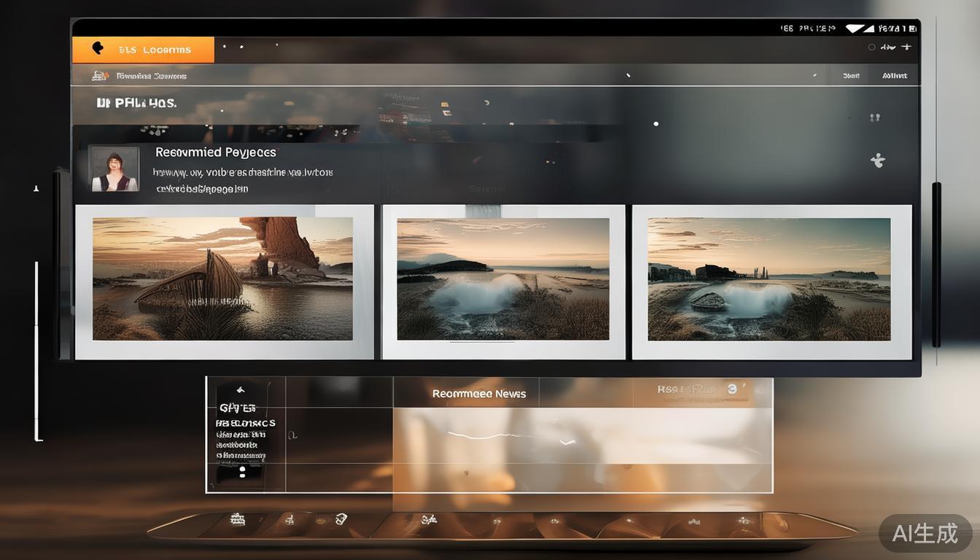Open the shipwreck rock arch landscape image

(222, 279)
